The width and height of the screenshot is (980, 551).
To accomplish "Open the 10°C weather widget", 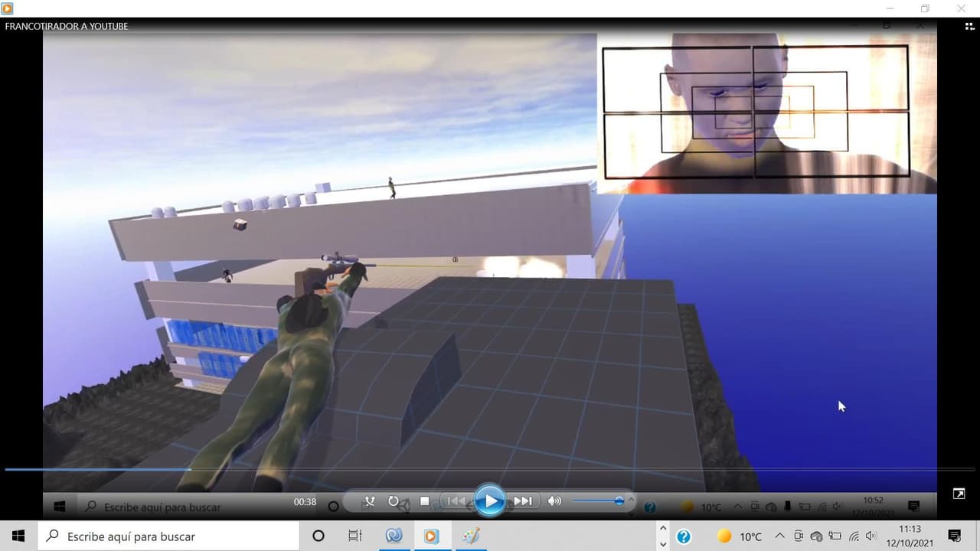I will [x=739, y=536].
